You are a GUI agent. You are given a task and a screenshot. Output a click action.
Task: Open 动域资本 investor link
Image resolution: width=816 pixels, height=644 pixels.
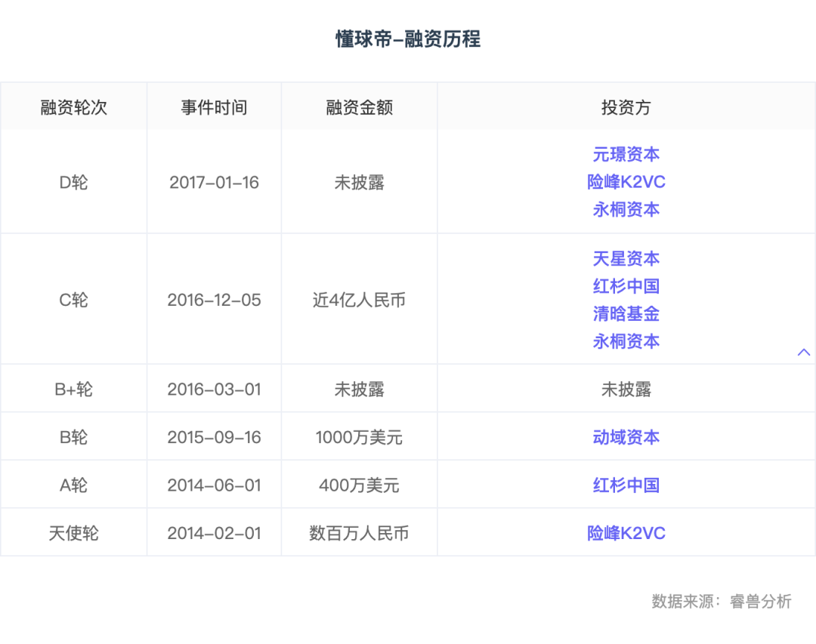tap(626, 437)
